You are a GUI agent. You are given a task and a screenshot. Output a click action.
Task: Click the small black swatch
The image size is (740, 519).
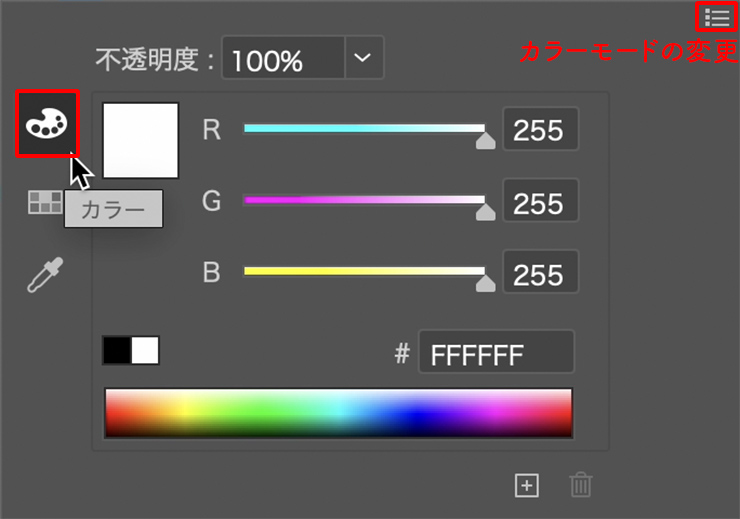coord(117,350)
